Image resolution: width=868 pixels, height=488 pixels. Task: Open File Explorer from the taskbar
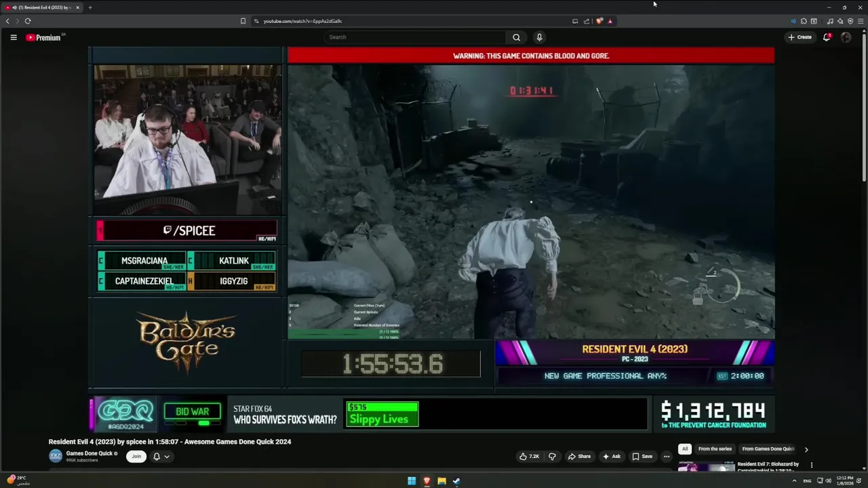[441, 481]
